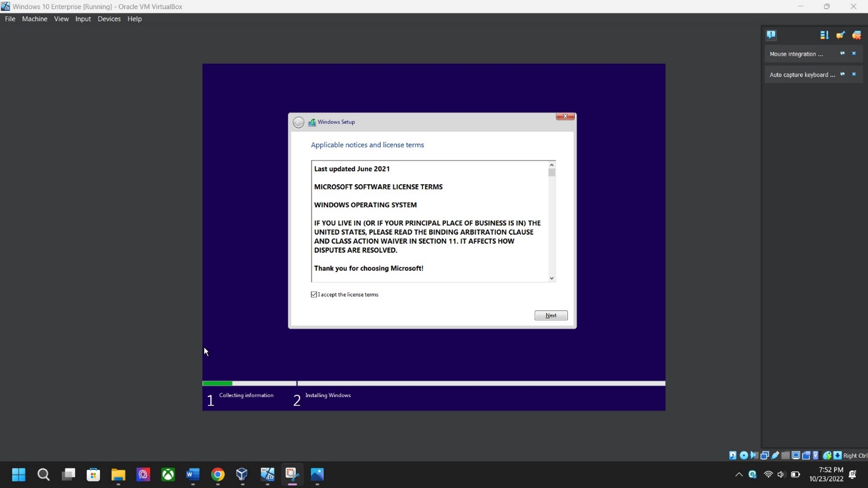Click license text scrollbar down arrow

tap(552, 278)
